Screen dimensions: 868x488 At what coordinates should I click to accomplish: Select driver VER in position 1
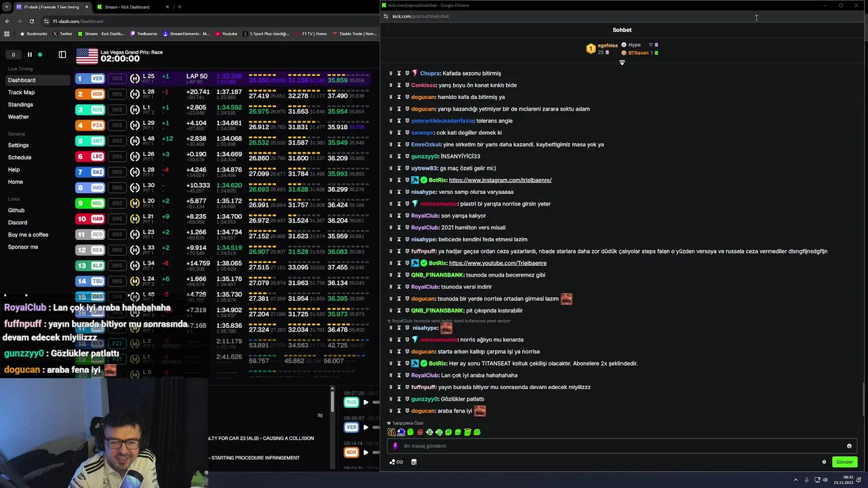90,79
